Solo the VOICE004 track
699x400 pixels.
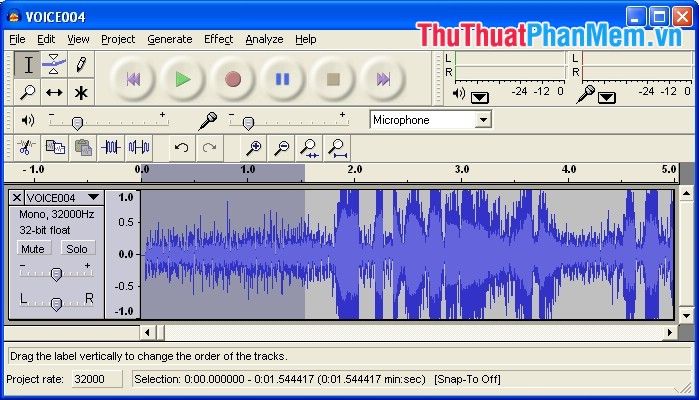point(77,248)
